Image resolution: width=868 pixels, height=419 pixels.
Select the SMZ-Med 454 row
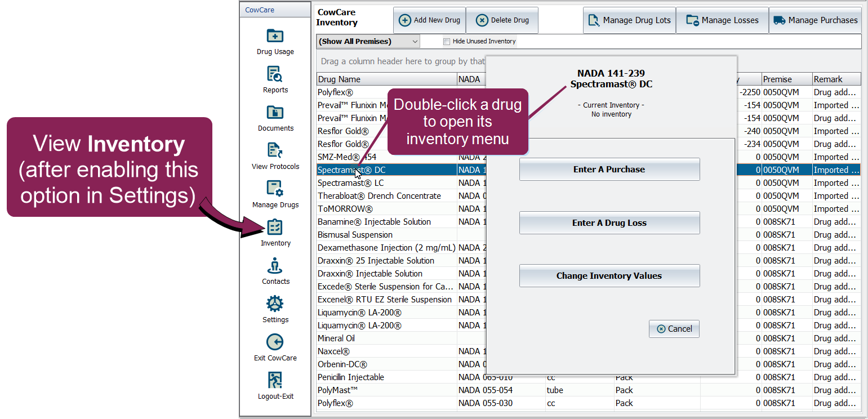[x=589, y=157]
